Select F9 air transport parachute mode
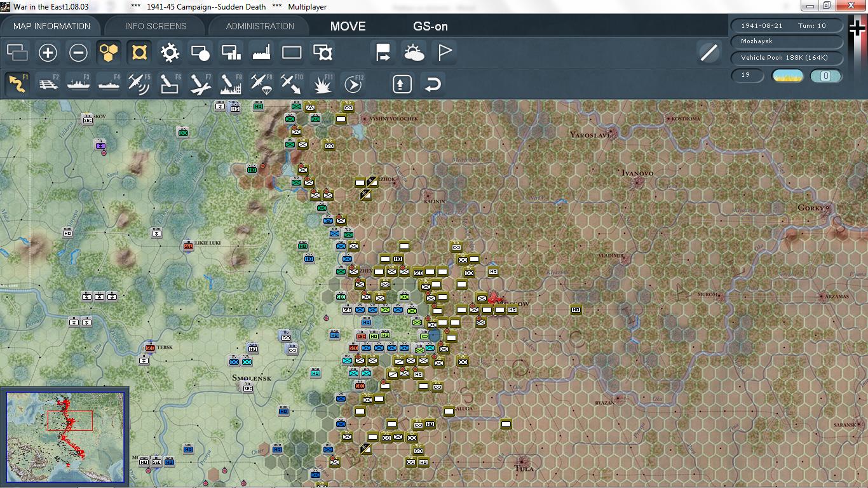Viewport: 868px width, 488px height. tap(261, 84)
